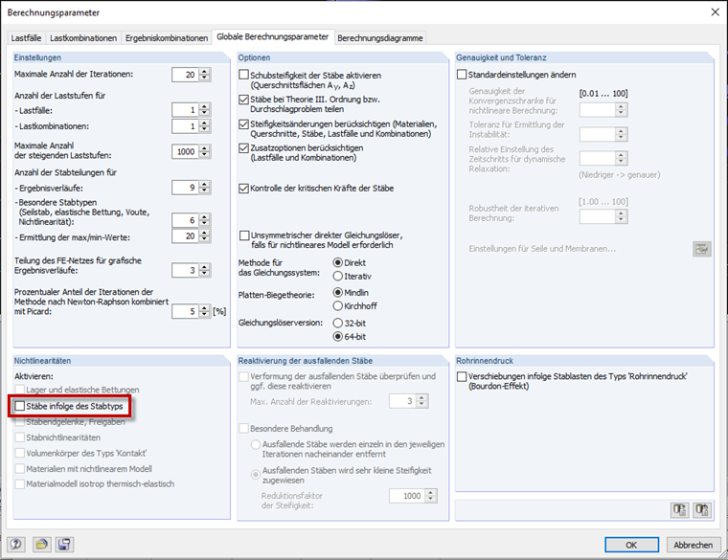Check Standardeinstellungen ändern

click(x=462, y=75)
